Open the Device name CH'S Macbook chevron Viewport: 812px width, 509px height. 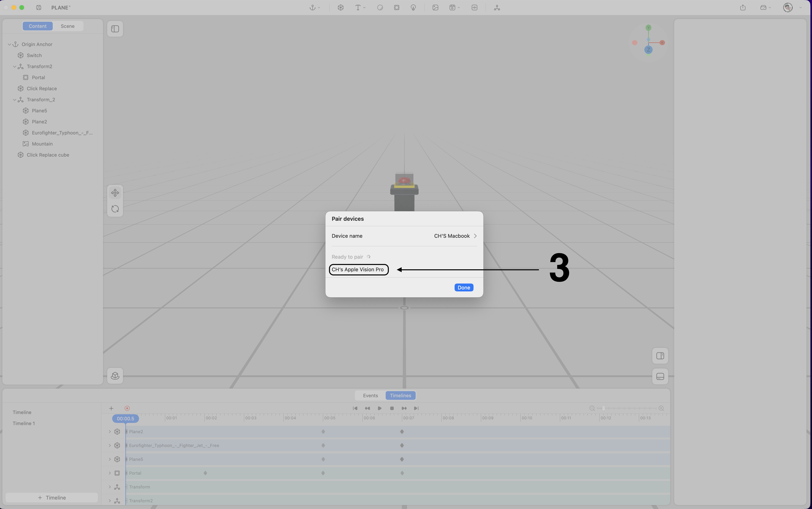click(475, 236)
